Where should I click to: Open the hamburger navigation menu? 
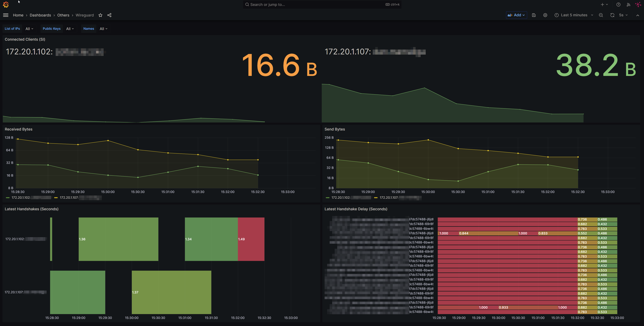(6, 15)
